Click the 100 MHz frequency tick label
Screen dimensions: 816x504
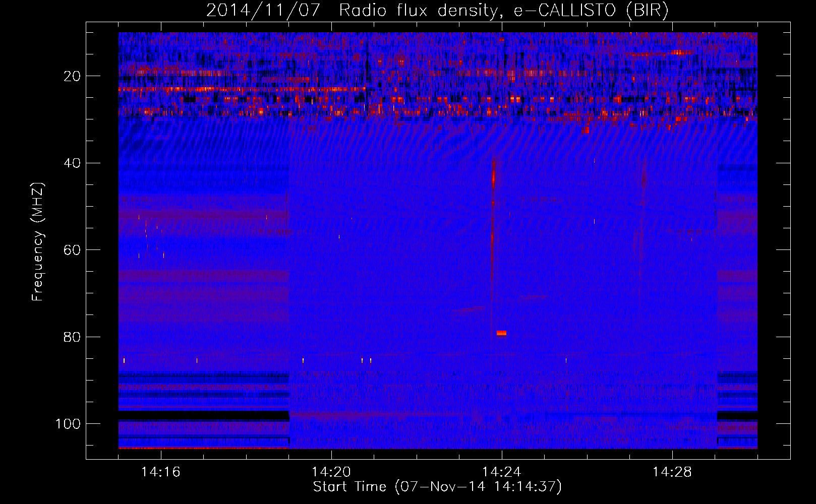68,424
